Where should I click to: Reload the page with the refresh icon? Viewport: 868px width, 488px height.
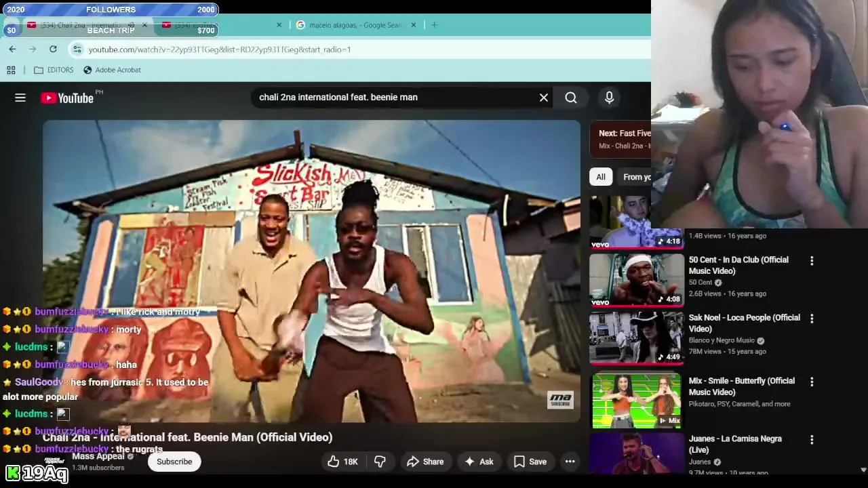pyautogui.click(x=53, y=49)
